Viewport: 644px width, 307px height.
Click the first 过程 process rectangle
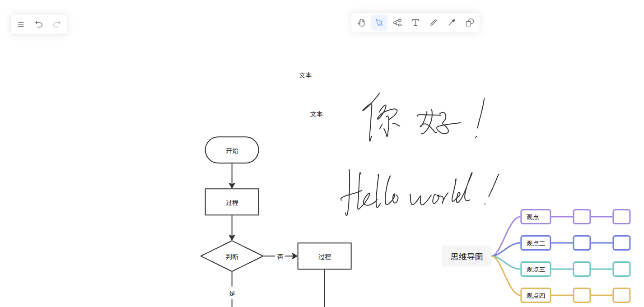pyautogui.click(x=232, y=202)
